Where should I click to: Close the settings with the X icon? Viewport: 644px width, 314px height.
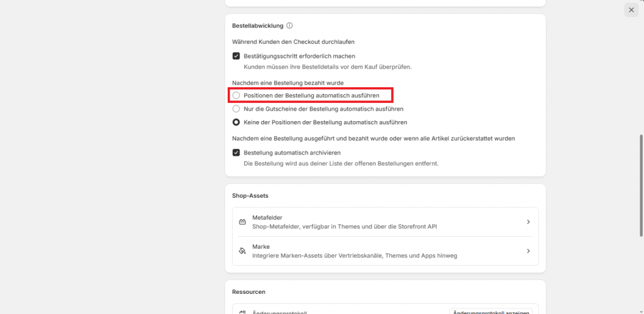631,10
